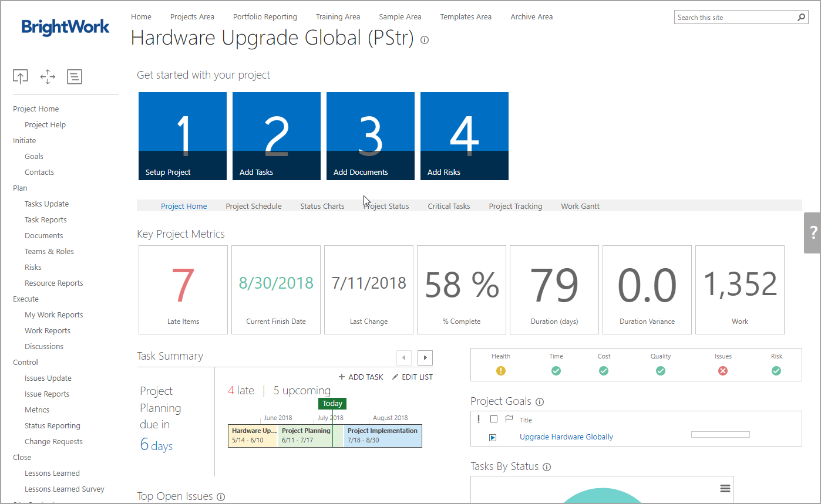The height and width of the screenshot is (504, 821).
Task: Select the Project Home tab
Action: tap(184, 206)
